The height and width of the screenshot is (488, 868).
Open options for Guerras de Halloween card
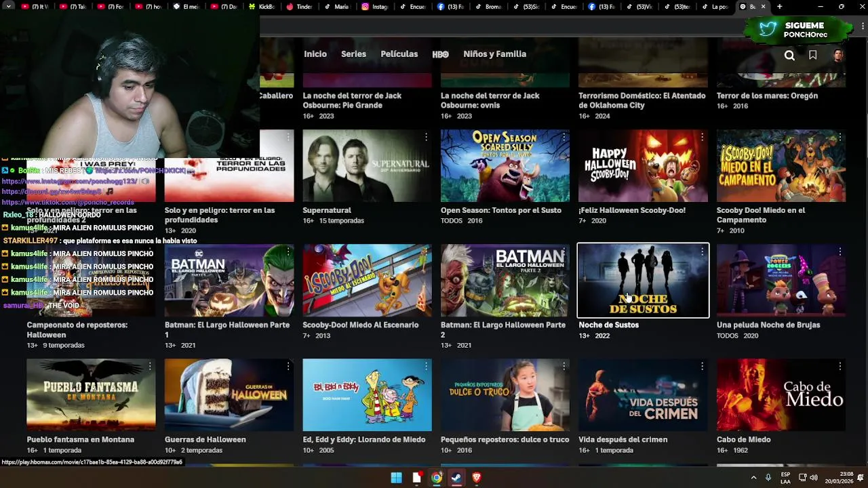[x=288, y=366]
